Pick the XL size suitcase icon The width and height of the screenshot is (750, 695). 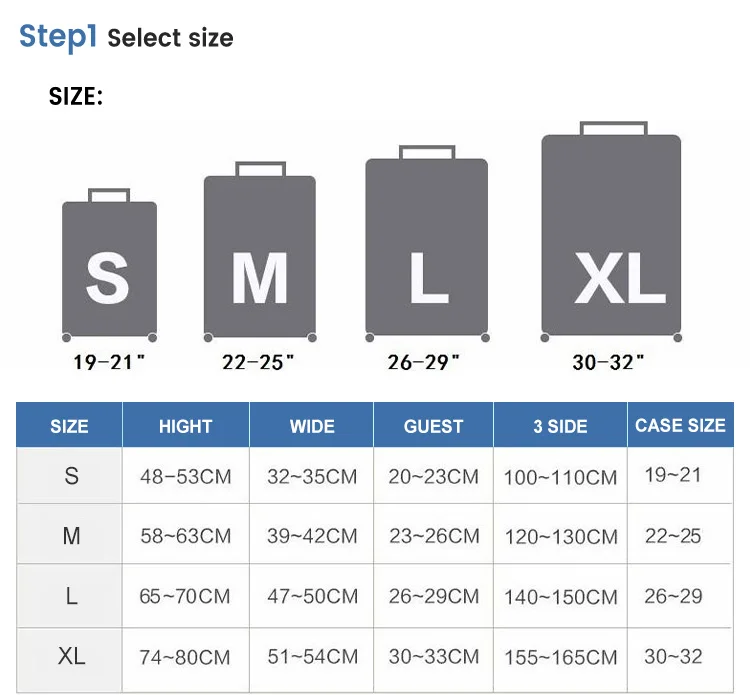(x=611, y=237)
